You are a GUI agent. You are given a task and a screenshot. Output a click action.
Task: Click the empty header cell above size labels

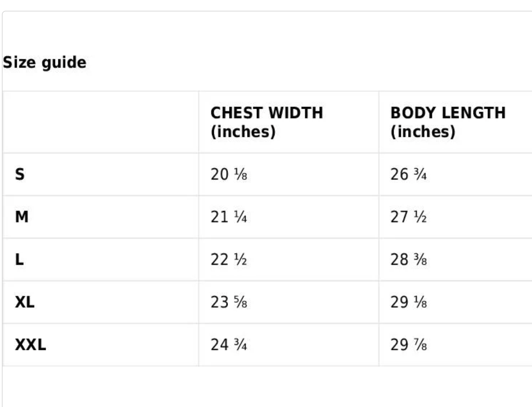pyautogui.click(x=101, y=122)
